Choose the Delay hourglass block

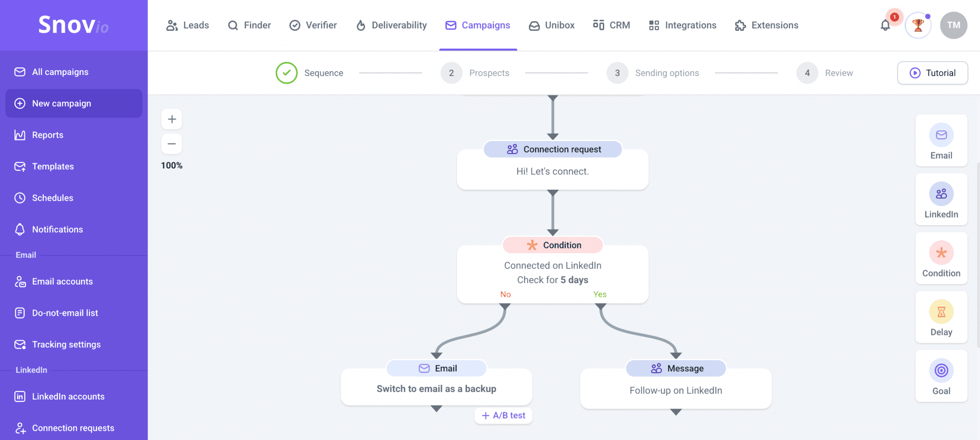coord(941,312)
